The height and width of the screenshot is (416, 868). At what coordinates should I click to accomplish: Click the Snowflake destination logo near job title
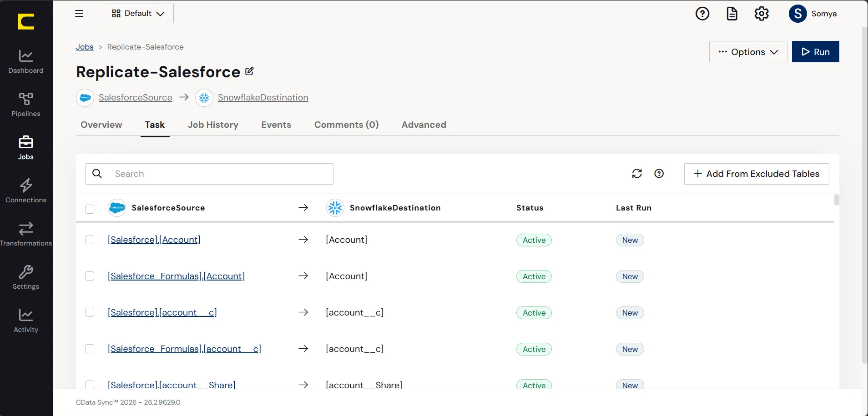(x=204, y=98)
